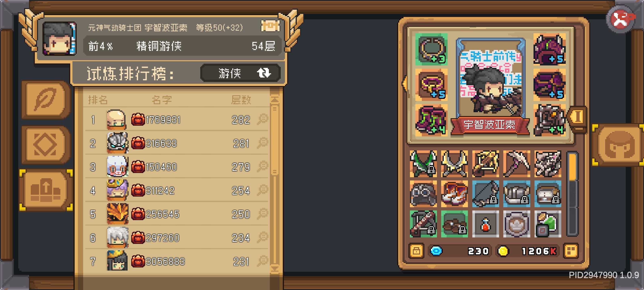The image size is (644, 290).
Task: Jump to the bottom of leaderboard list
Action: pos(275,268)
